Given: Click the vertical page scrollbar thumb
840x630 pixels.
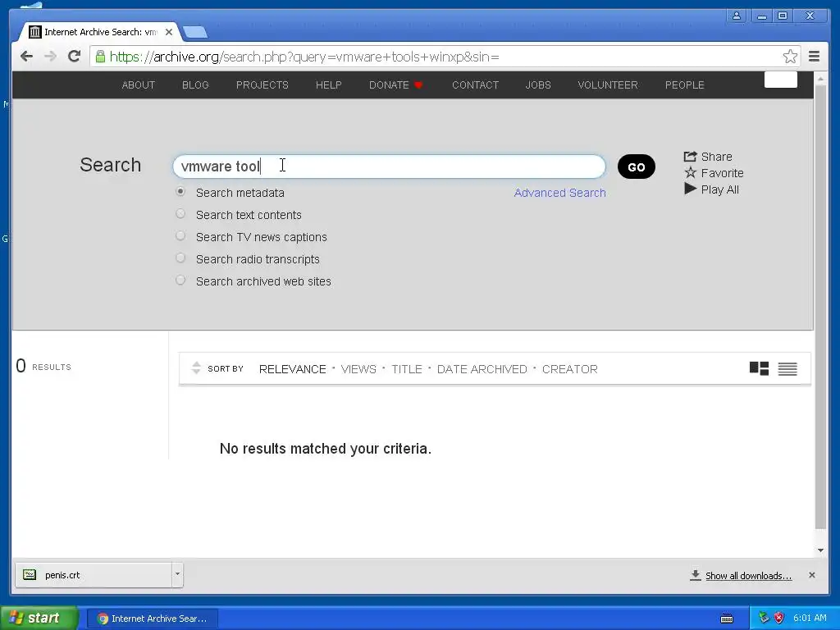Looking at the screenshot, I should coord(820,308).
